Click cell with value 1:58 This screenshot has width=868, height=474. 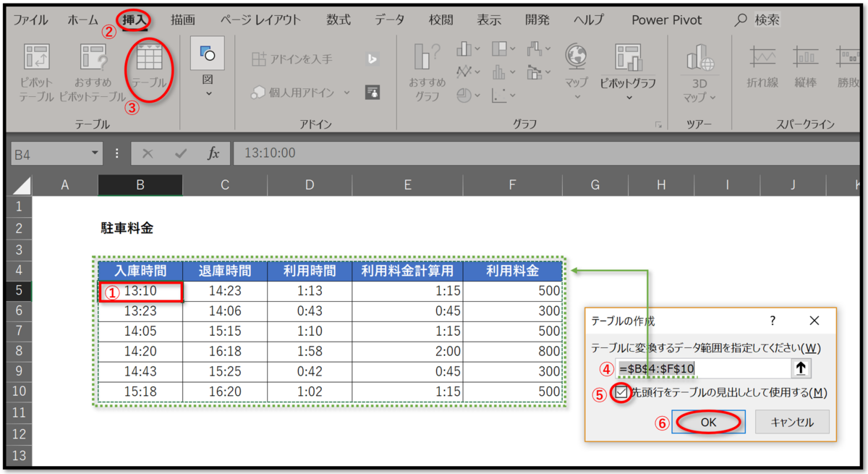point(310,351)
